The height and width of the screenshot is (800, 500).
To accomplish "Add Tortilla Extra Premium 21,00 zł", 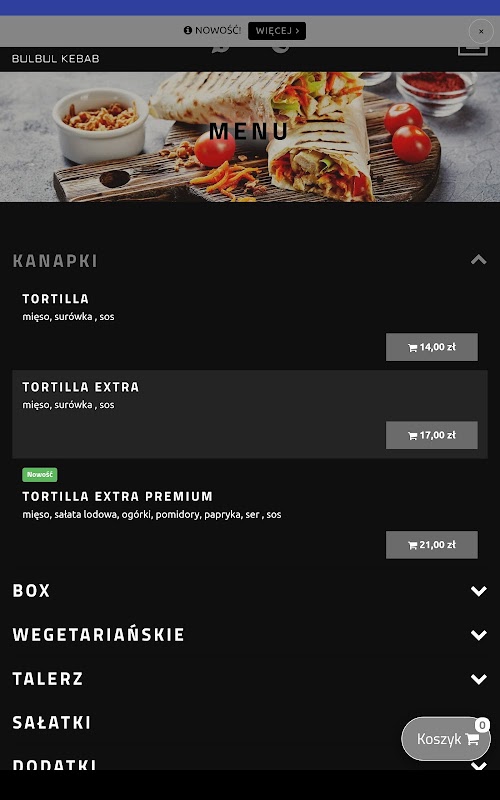I will (x=432, y=545).
